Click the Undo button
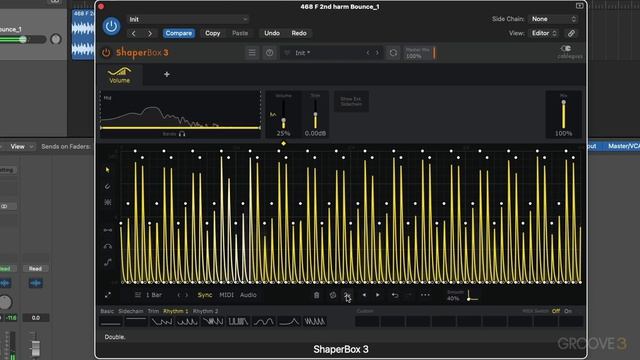The image size is (640, 360). point(272,33)
